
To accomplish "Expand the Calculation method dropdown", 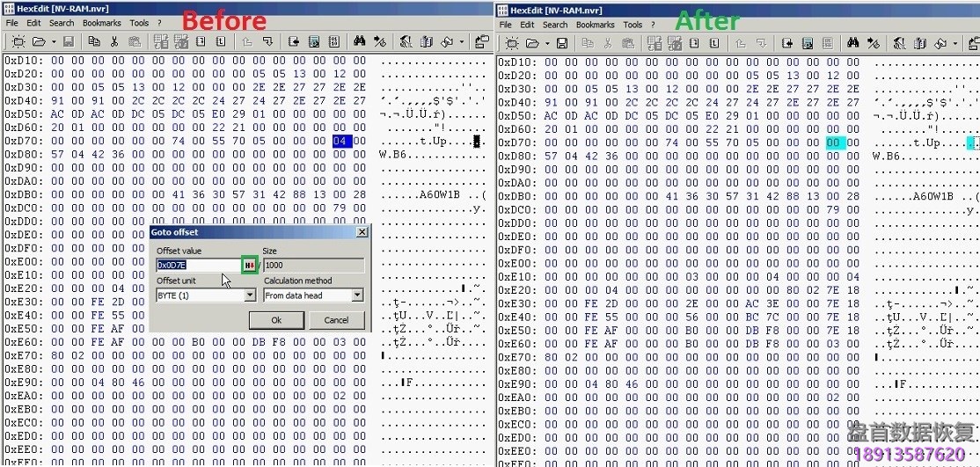I will click(357, 296).
